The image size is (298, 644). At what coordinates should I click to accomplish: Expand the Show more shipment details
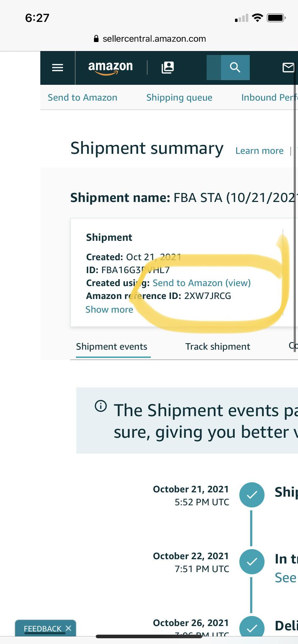109,309
